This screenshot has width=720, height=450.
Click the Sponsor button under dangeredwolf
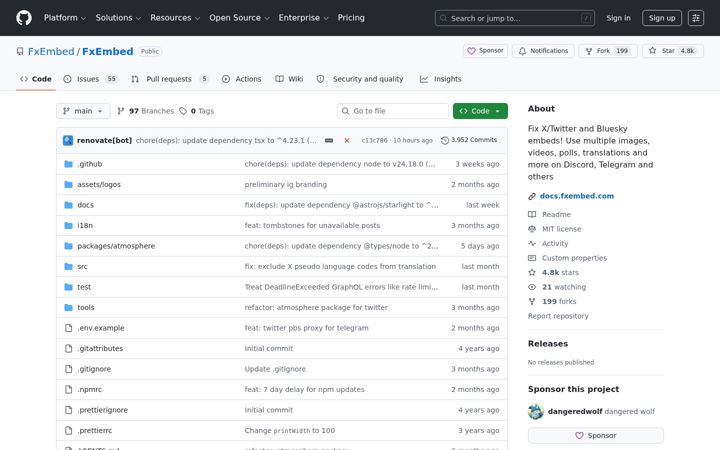(596, 435)
